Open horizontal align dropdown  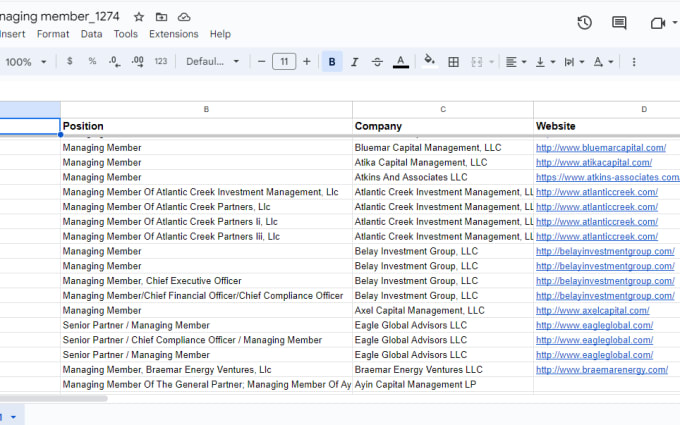click(516, 62)
